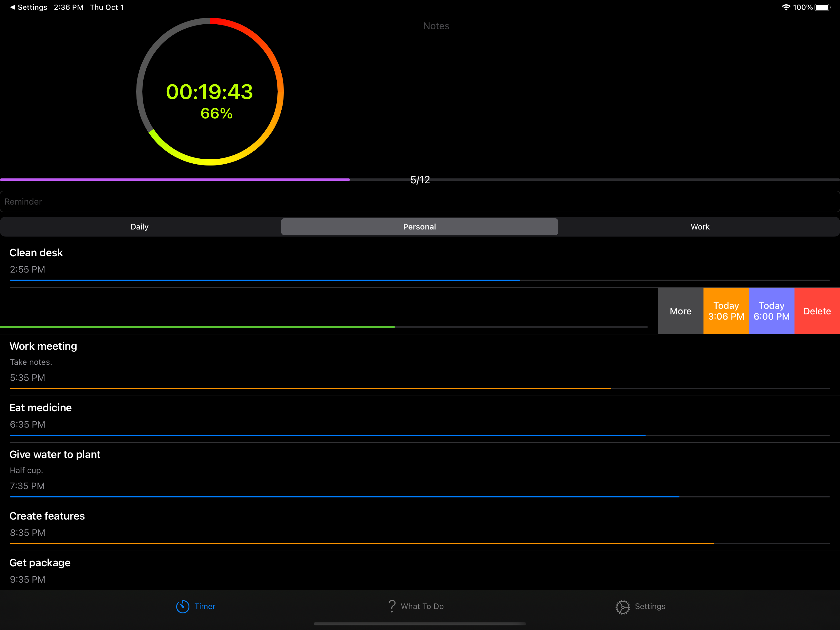Select the Daily segment

tap(139, 227)
